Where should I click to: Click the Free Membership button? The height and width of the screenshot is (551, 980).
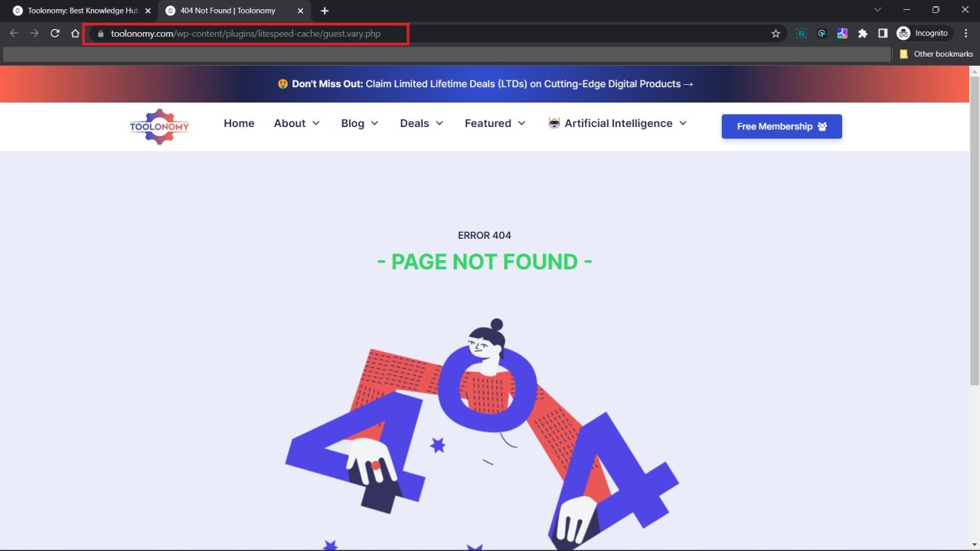(781, 126)
